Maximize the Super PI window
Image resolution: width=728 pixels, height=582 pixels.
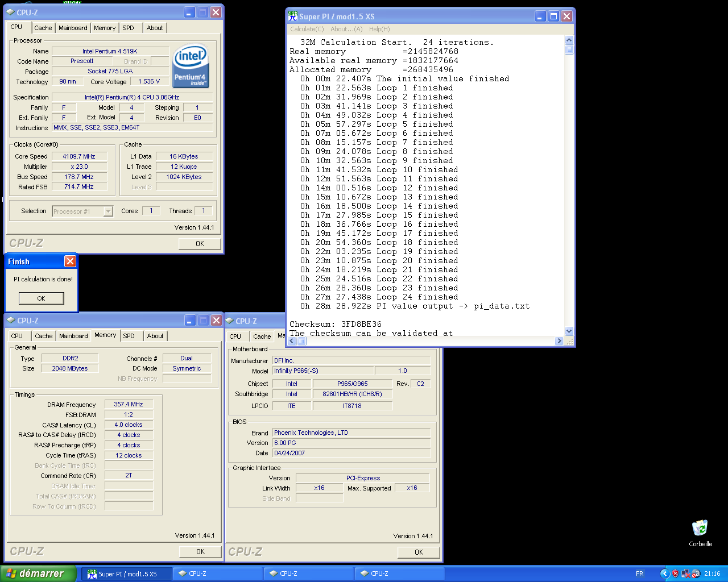coord(553,16)
